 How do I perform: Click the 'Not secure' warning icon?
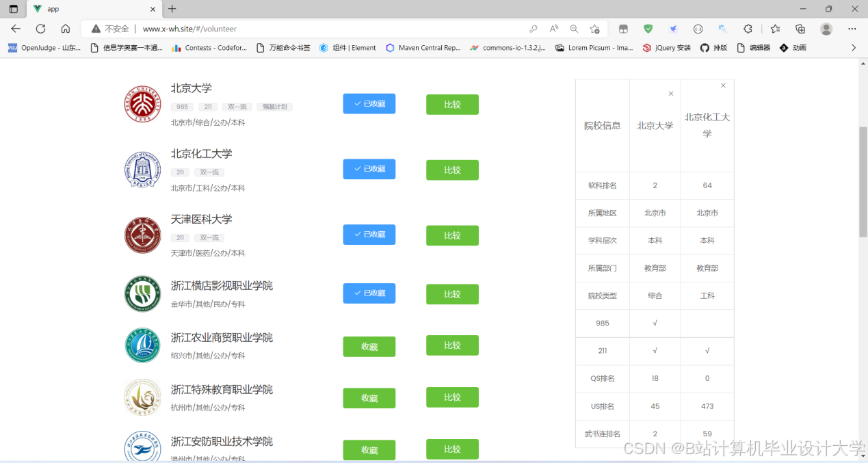[x=96, y=29]
